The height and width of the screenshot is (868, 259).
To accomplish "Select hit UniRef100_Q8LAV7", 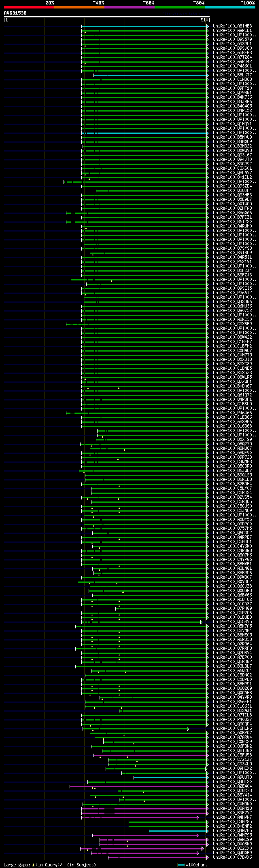I will point(232,173).
